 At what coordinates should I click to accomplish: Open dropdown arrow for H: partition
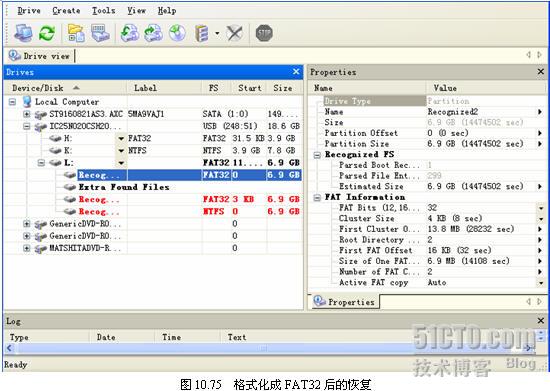click(121, 139)
